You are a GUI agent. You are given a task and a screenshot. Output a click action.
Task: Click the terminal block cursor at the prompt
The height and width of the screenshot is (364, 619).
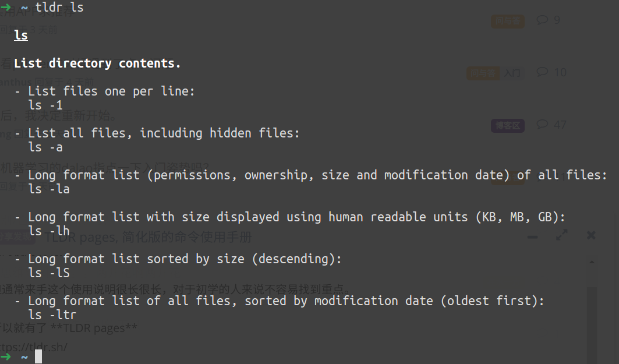click(x=38, y=356)
